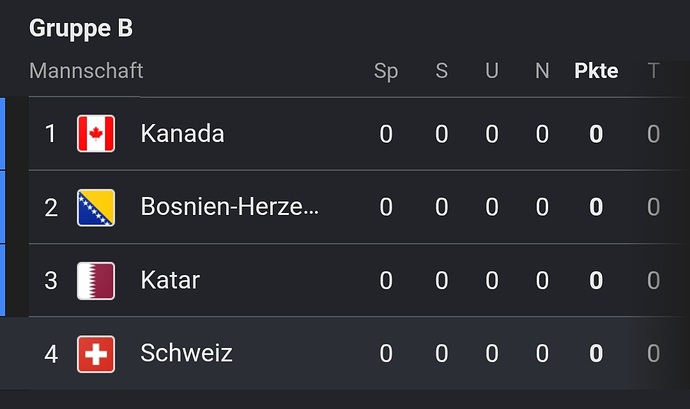Select the Katar team name
Viewport: 690px width, 409px height.
click(x=170, y=280)
